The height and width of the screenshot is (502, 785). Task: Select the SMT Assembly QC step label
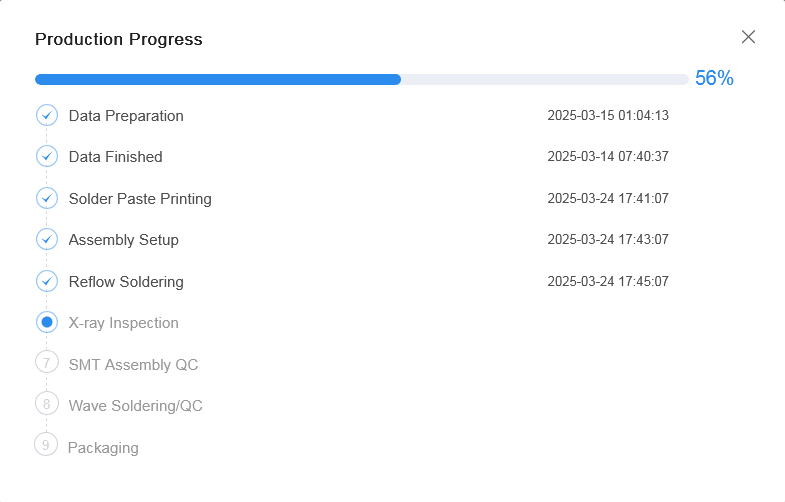tap(133, 364)
